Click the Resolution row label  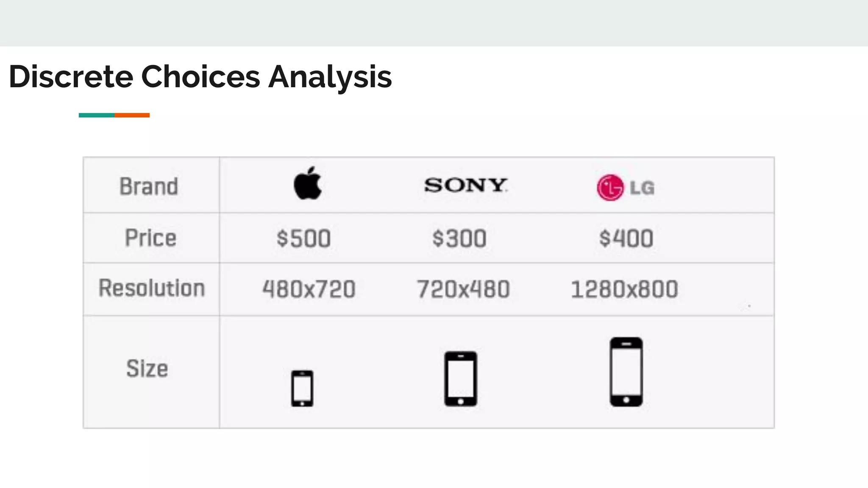[152, 288]
